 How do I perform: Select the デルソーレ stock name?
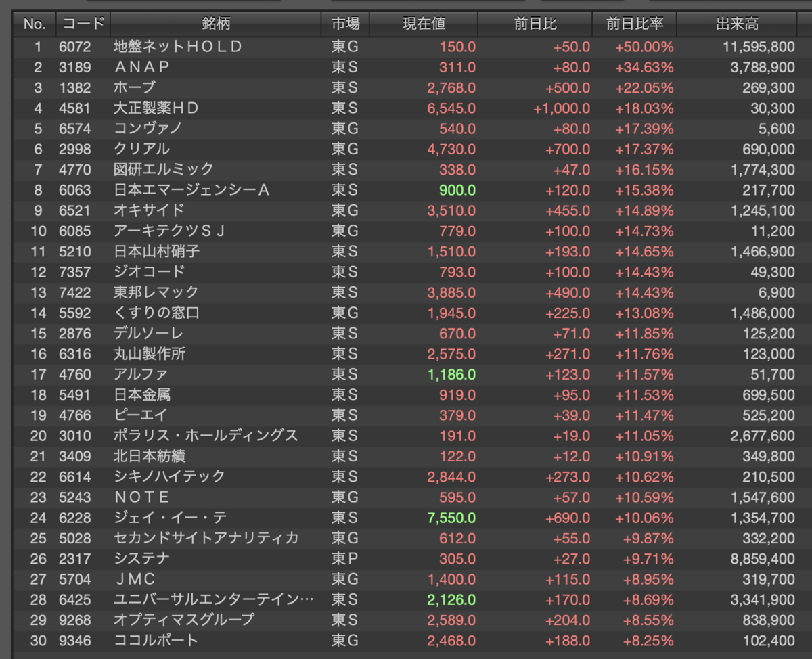[149, 334]
